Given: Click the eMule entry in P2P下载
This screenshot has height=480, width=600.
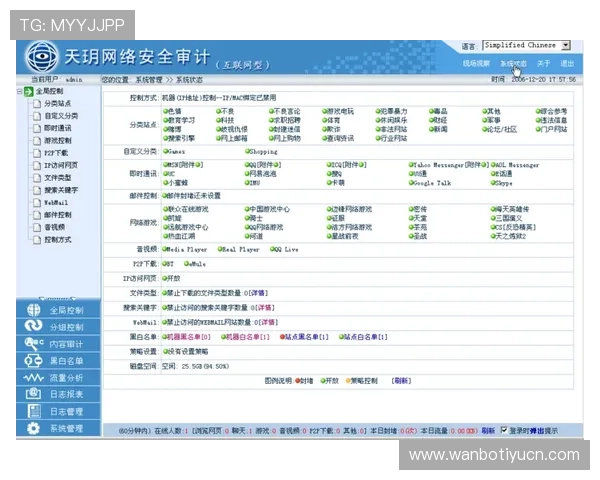Looking at the screenshot, I should tap(197, 264).
